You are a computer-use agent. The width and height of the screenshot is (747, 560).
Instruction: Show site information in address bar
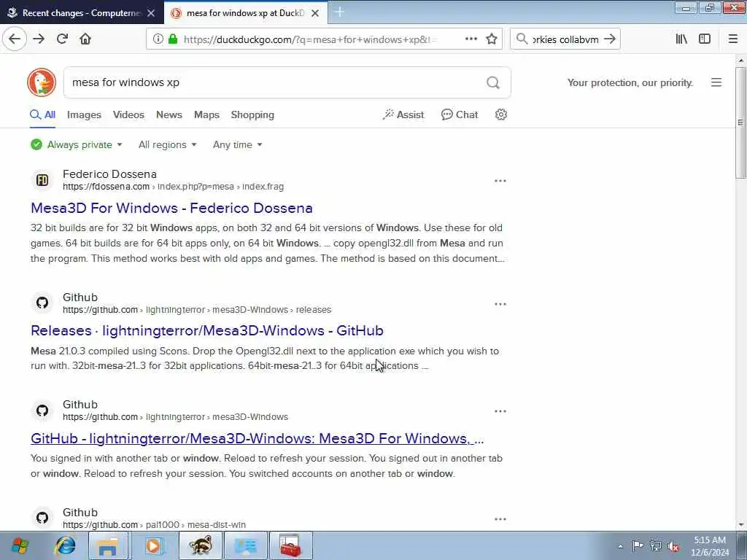tap(158, 39)
